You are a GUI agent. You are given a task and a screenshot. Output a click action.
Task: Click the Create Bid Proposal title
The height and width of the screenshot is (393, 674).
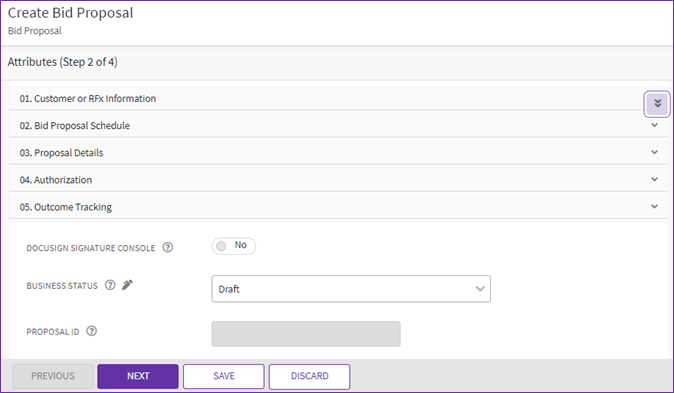(x=70, y=13)
